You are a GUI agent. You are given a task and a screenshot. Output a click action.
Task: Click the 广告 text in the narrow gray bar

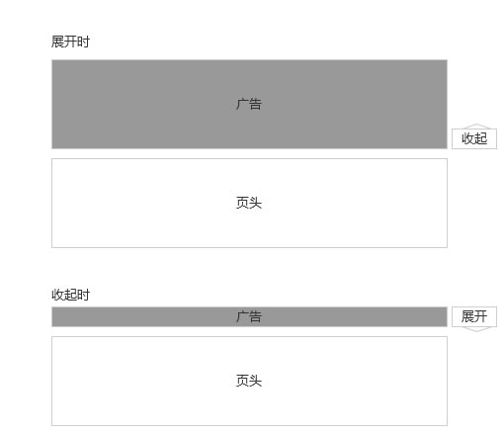click(x=249, y=316)
